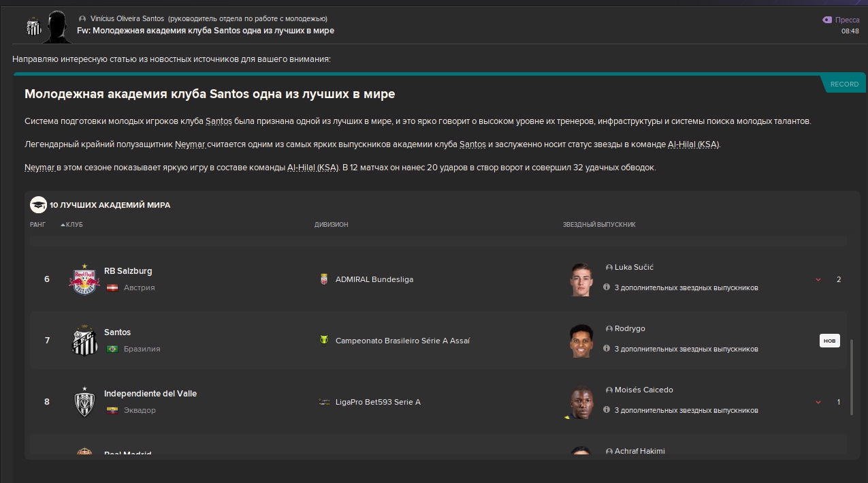Screen dimensions: 868x483
Task: Click the info icon under Rodrygo
Action: coord(607,349)
